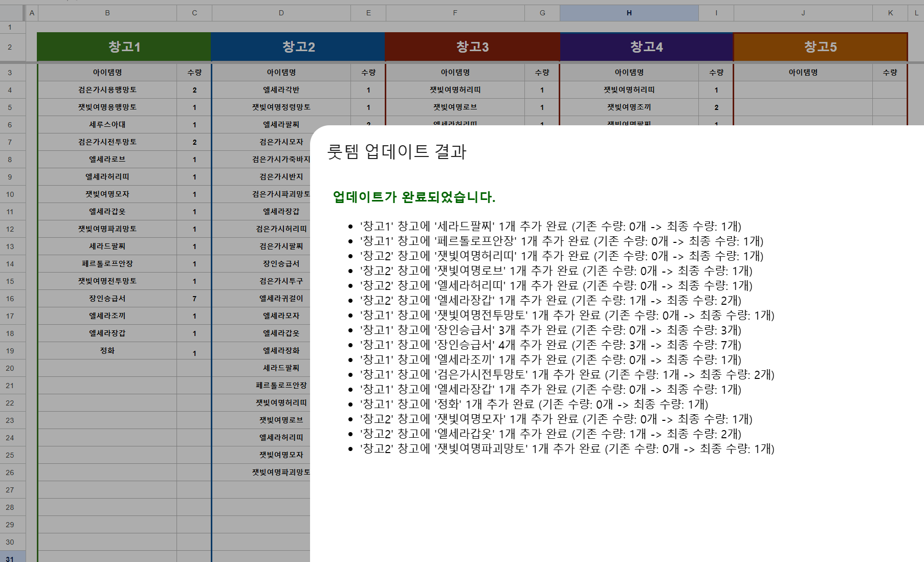The image size is (924, 562).
Task: Select column H header
Action: point(629,13)
